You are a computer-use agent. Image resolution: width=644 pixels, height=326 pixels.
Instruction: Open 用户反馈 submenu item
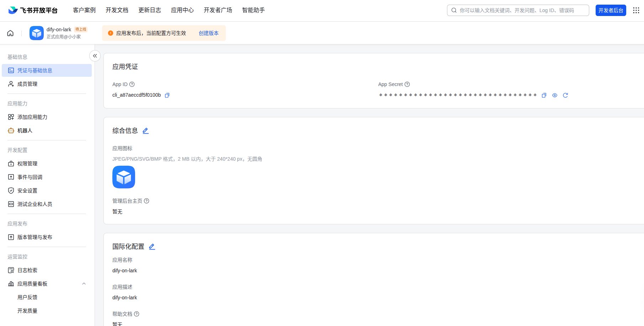click(27, 297)
